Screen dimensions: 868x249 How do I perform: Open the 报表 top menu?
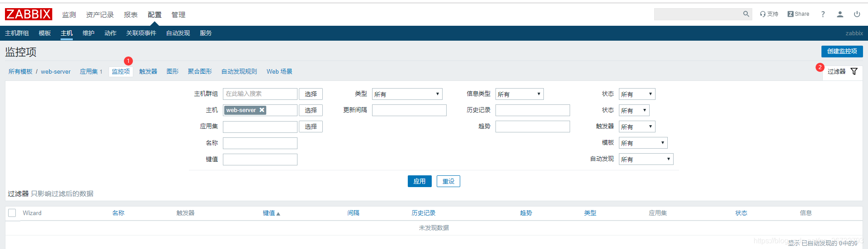(x=131, y=15)
